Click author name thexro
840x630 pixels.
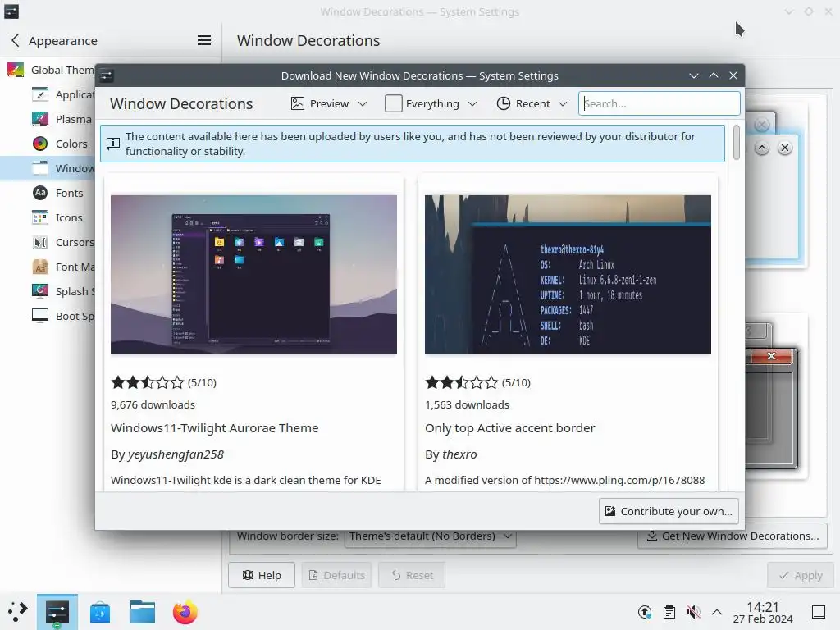[x=459, y=454]
